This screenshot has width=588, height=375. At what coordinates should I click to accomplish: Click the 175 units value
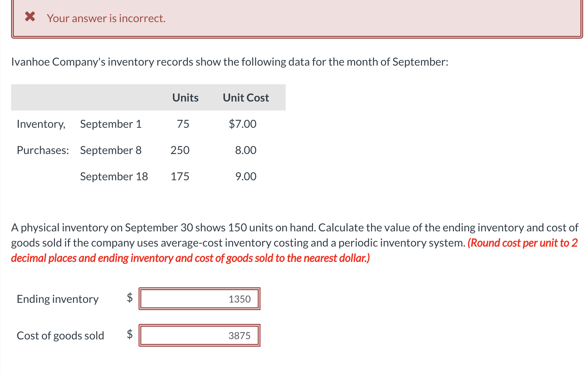[180, 176]
